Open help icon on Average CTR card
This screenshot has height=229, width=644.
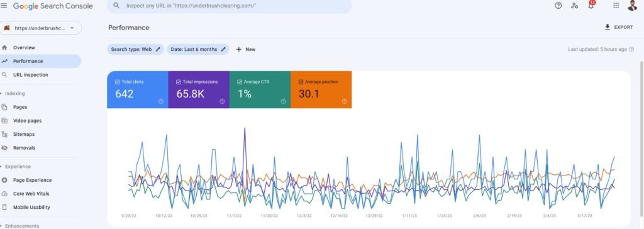click(x=284, y=101)
